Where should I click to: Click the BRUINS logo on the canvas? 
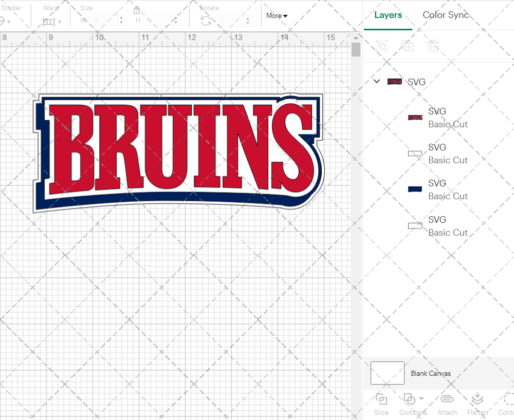178,152
